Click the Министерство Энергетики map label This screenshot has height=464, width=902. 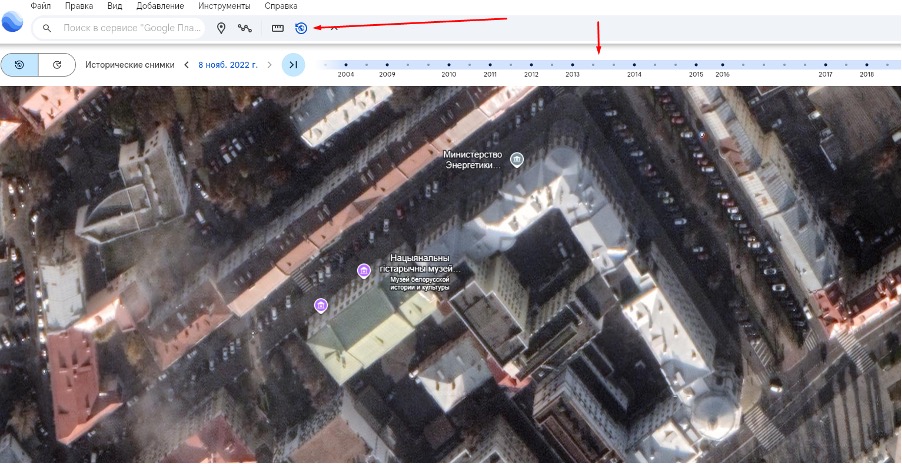click(x=475, y=160)
